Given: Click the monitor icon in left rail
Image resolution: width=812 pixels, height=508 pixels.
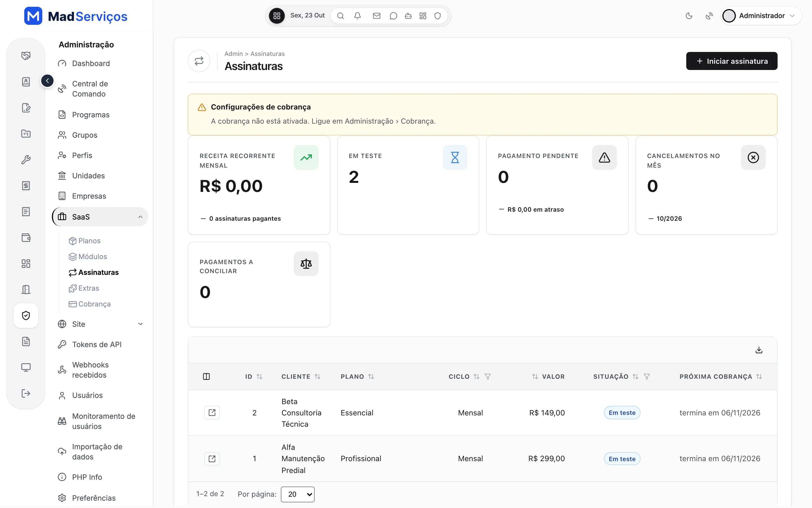Looking at the screenshot, I should (26, 367).
